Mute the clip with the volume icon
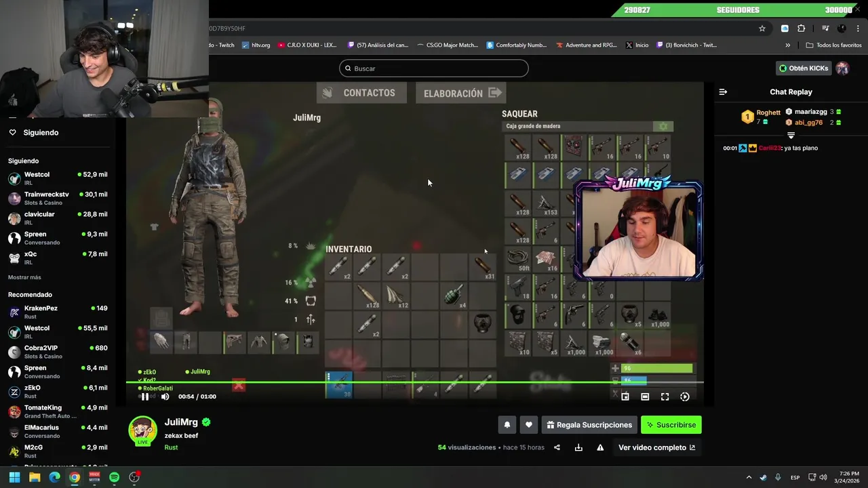The width and height of the screenshot is (868, 488). (165, 396)
